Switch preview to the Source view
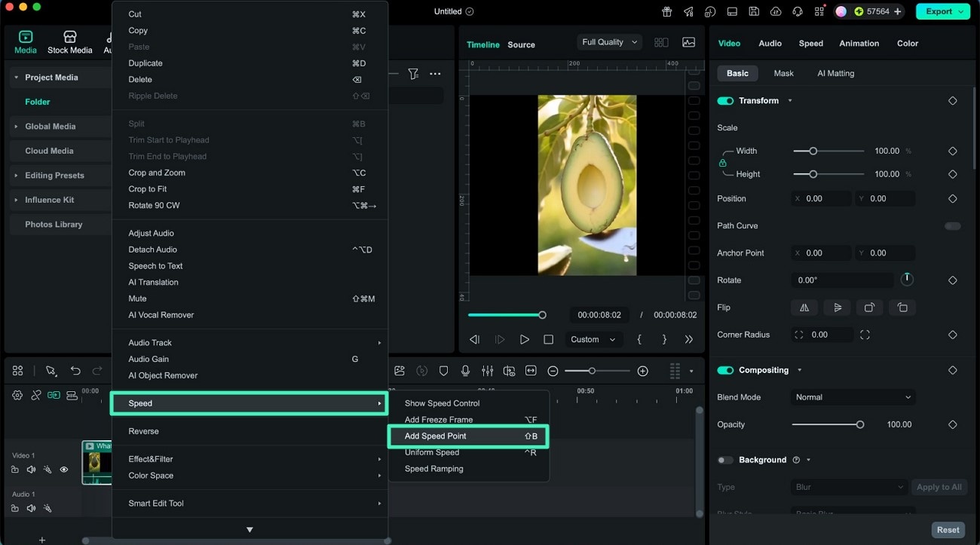The width and height of the screenshot is (980, 545). pyautogui.click(x=521, y=44)
